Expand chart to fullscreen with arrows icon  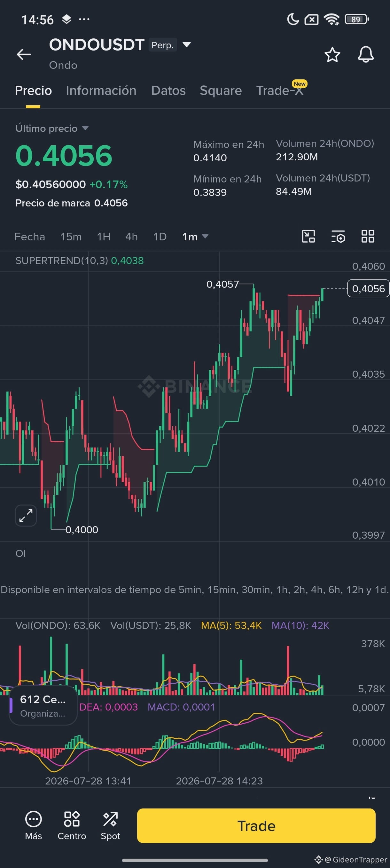[x=26, y=516]
